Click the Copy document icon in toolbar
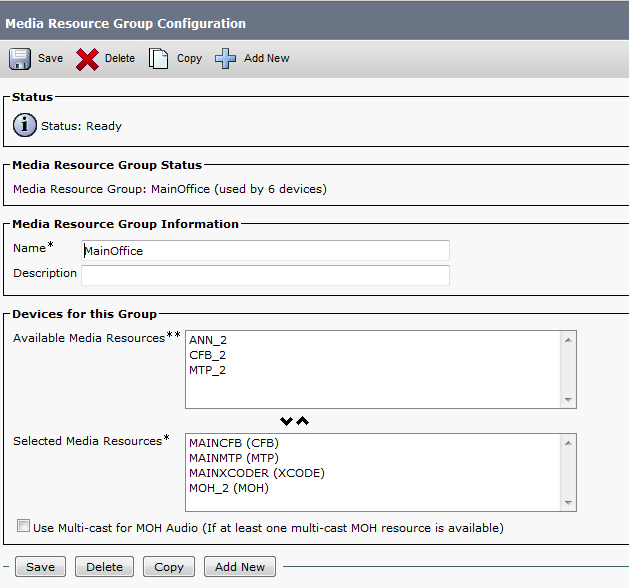629x588 pixels. coord(158,59)
